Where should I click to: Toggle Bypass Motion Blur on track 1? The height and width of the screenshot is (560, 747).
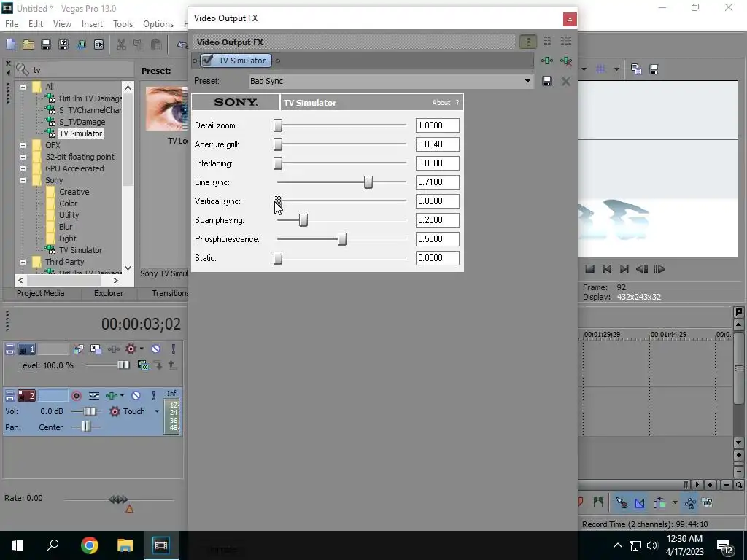click(78, 349)
